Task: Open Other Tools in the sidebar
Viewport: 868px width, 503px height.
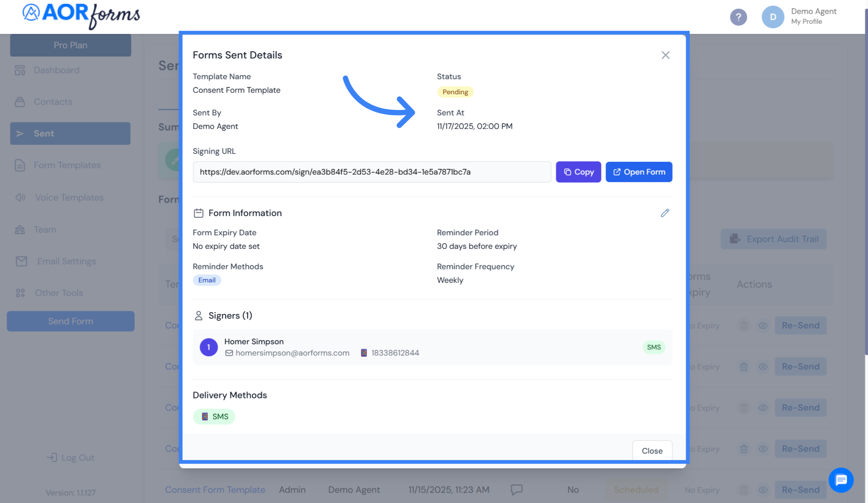Action: click(59, 293)
